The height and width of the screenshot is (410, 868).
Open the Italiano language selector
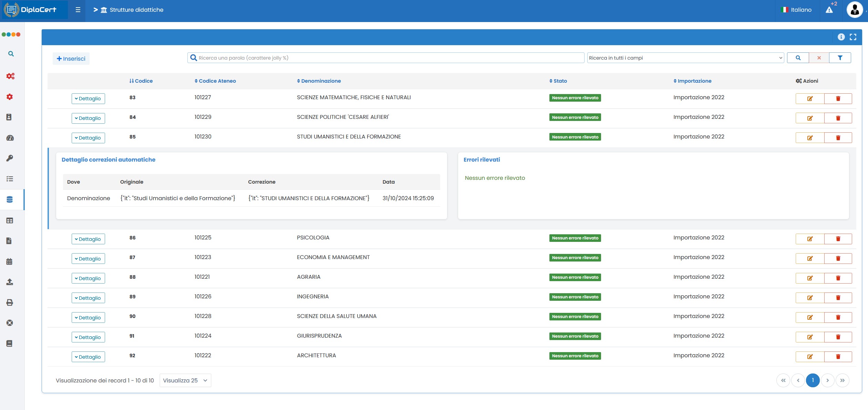coord(796,10)
